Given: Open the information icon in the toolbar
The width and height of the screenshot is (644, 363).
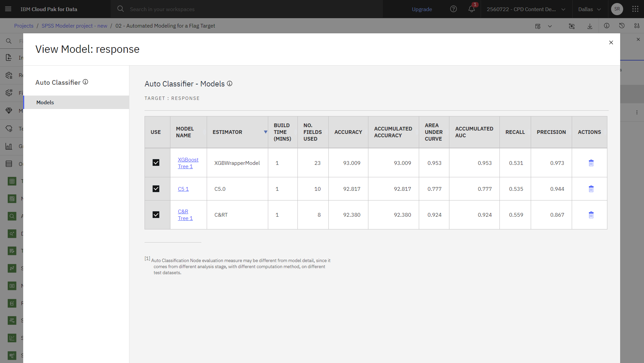Looking at the screenshot, I should 607,26.
